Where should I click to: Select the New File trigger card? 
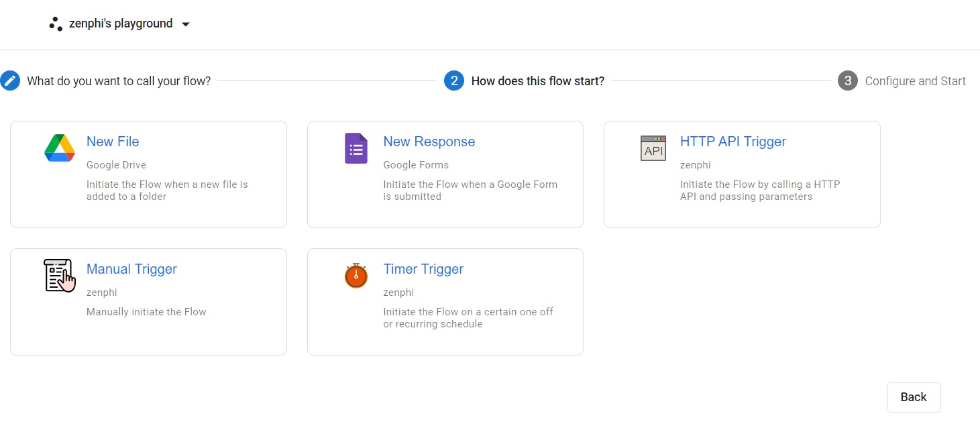coord(148,174)
